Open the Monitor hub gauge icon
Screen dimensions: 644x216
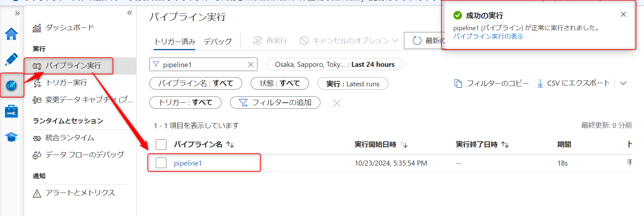click(11, 86)
